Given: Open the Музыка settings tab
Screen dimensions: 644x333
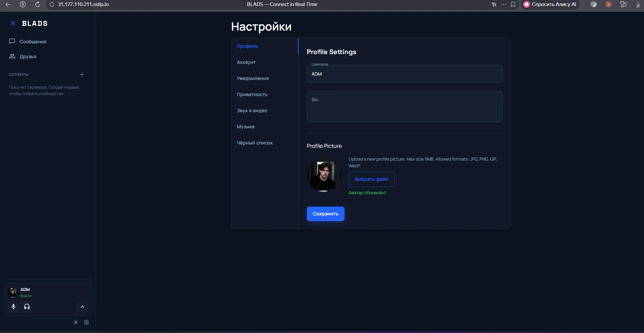Looking at the screenshot, I should tap(264, 127).
